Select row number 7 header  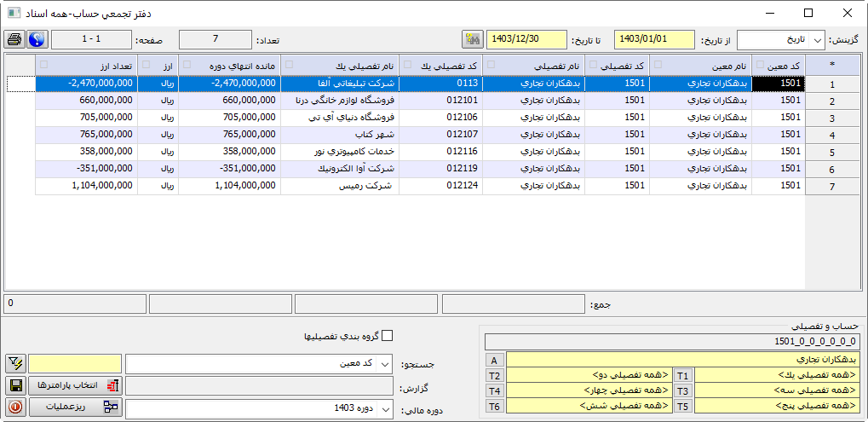pos(832,187)
